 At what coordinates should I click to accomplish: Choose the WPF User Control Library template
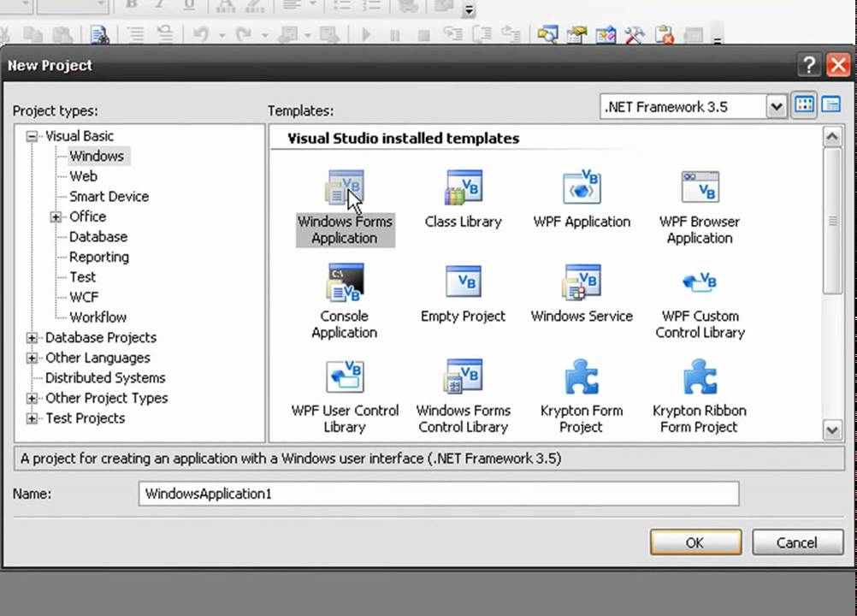tap(345, 396)
